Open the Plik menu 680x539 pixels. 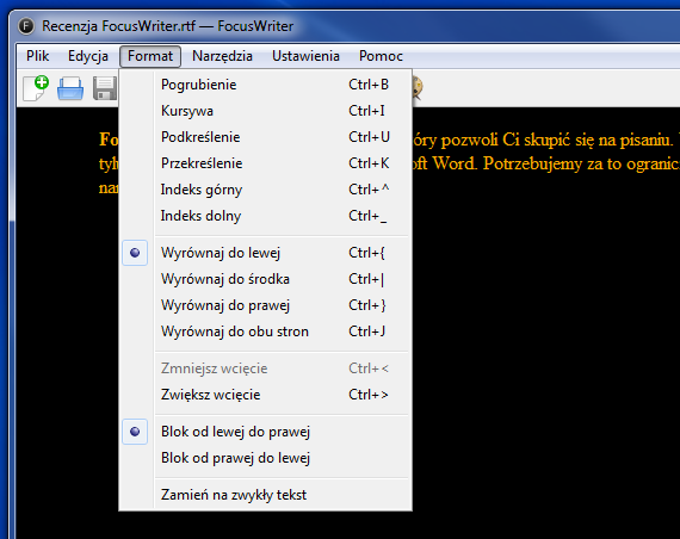pyautogui.click(x=37, y=56)
